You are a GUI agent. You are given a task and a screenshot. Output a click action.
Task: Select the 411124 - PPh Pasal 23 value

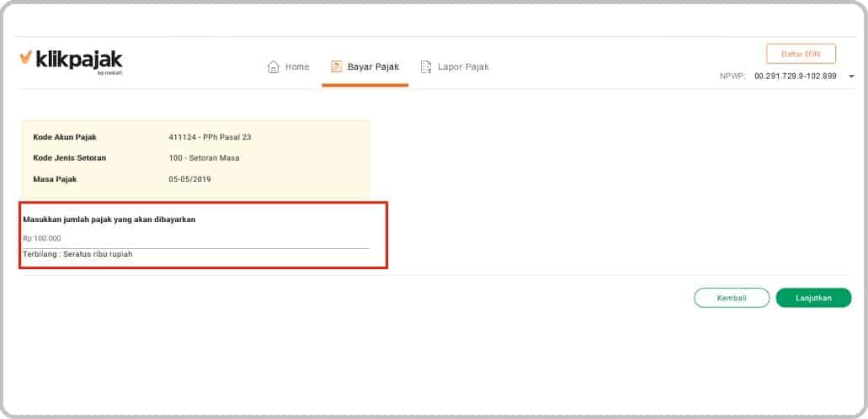tap(210, 137)
